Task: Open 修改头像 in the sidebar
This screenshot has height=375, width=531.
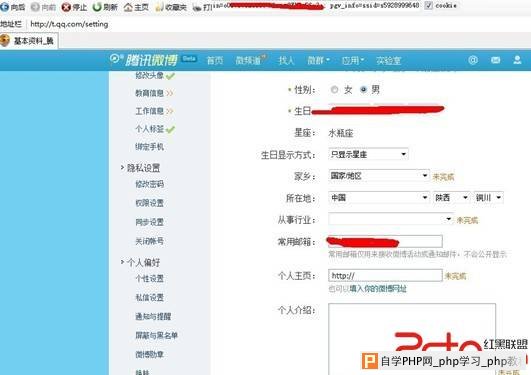Action: (149, 75)
